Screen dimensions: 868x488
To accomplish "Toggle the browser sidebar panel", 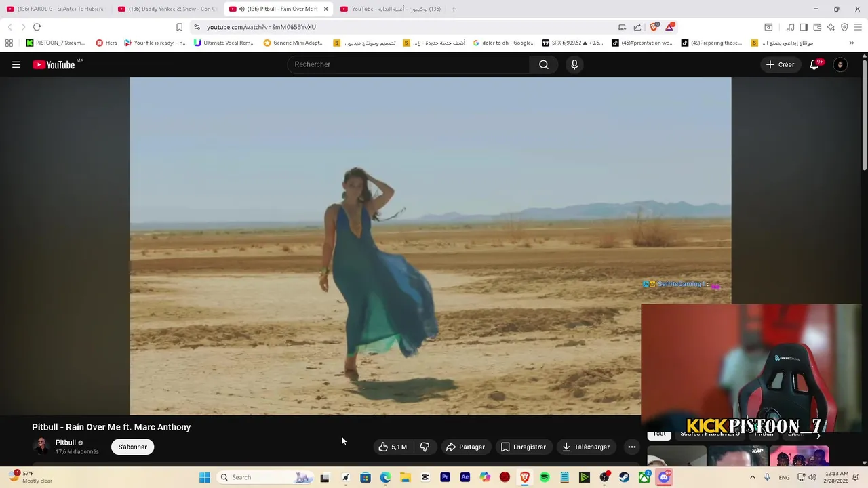I will pyautogui.click(x=804, y=27).
